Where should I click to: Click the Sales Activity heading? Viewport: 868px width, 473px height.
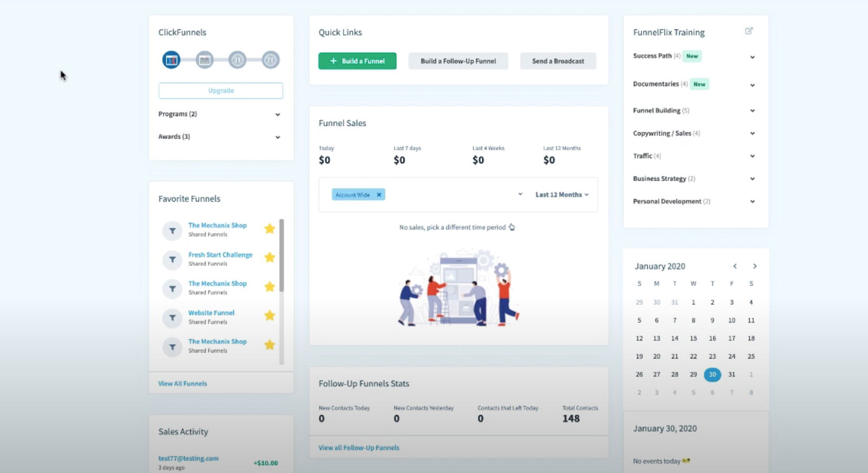[183, 432]
